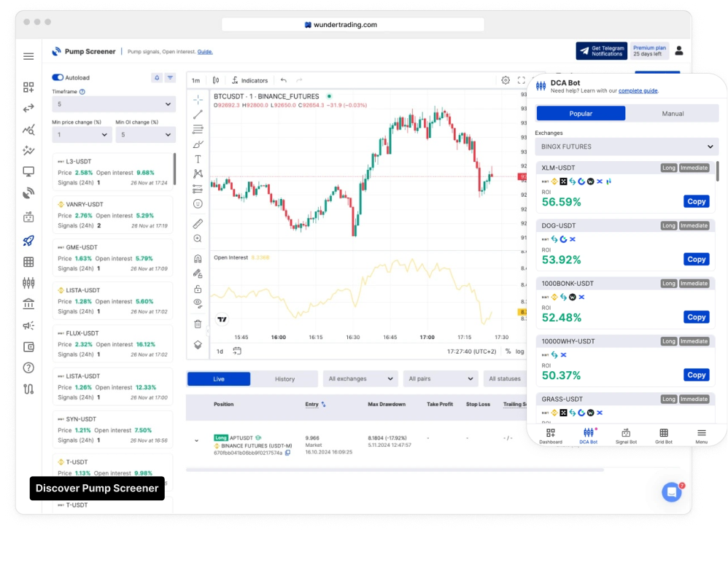Switch to the History tab
The width and height of the screenshot is (728, 576).
(284, 378)
